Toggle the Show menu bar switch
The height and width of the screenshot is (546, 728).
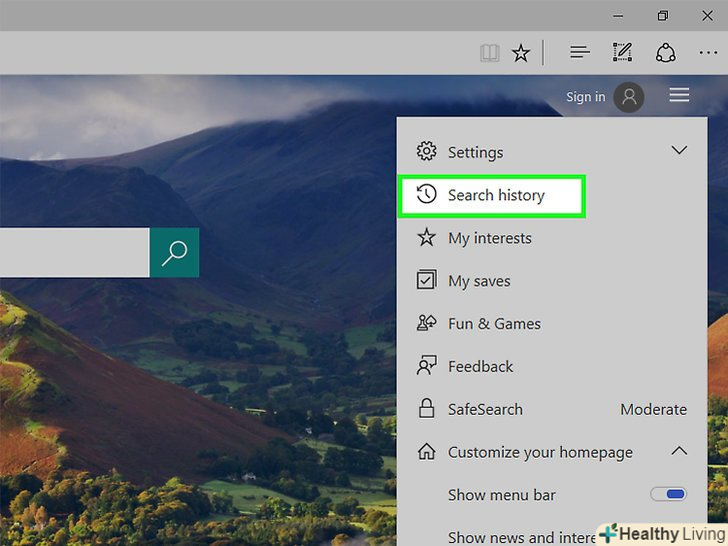(x=667, y=494)
